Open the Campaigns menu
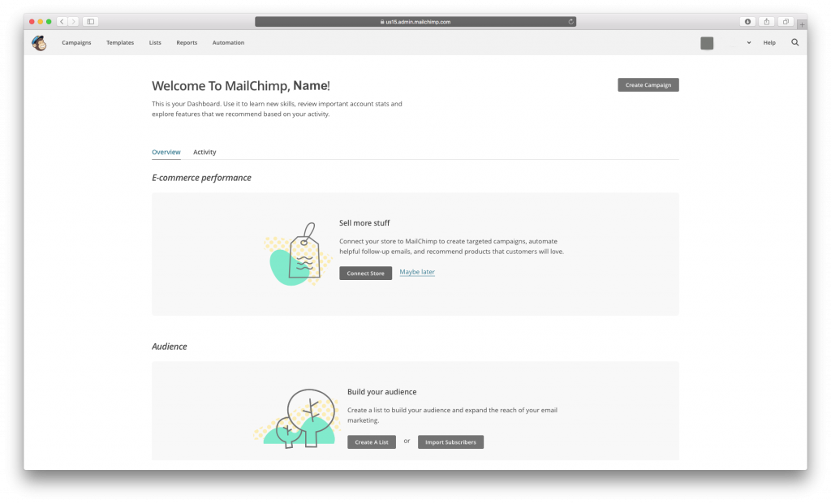The image size is (831, 504). click(76, 42)
